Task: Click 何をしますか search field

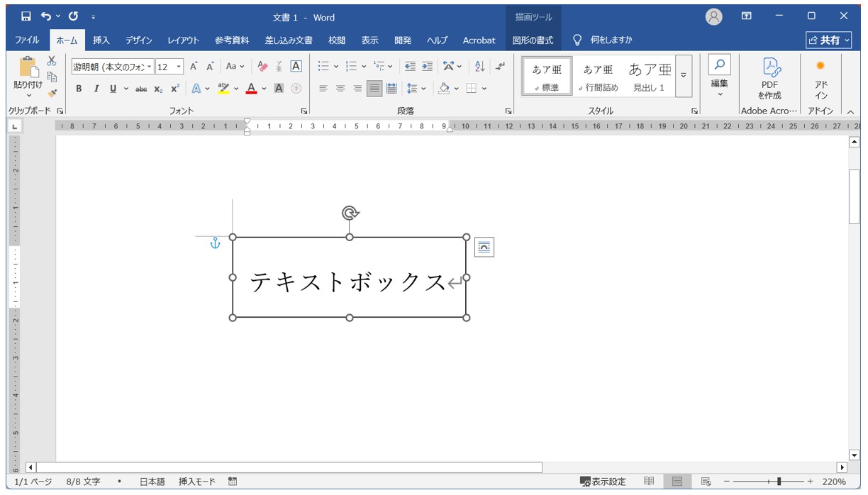Action: coord(611,40)
